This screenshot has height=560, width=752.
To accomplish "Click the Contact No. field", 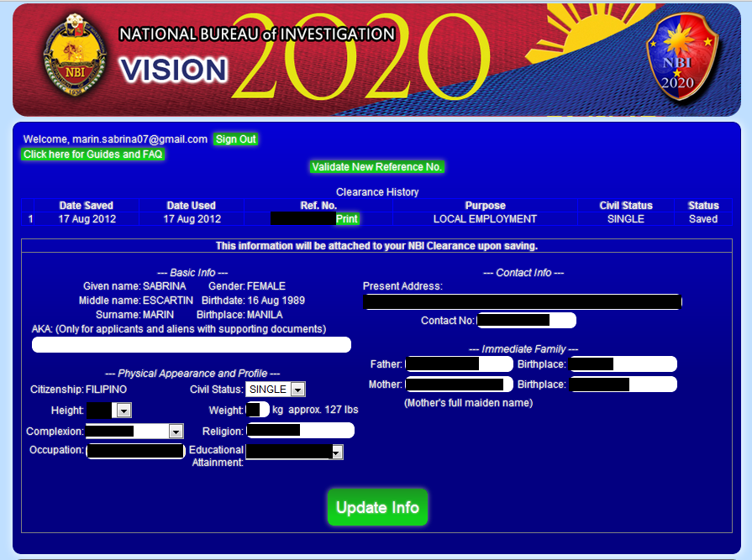I will (x=525, y=320).
